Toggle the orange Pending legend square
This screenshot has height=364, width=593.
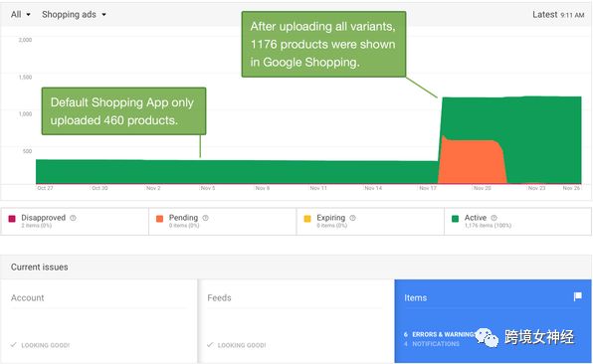pos(159,219)
